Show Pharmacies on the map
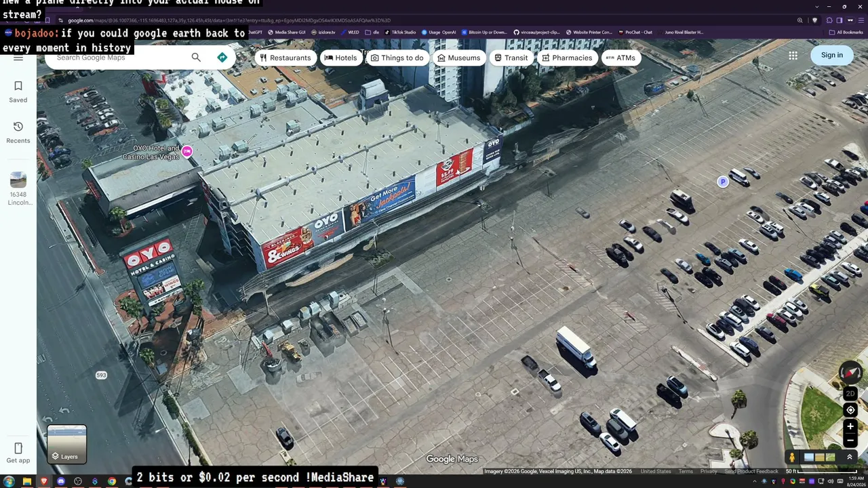Viewport: 868px width, 488px height. [568, 58]
